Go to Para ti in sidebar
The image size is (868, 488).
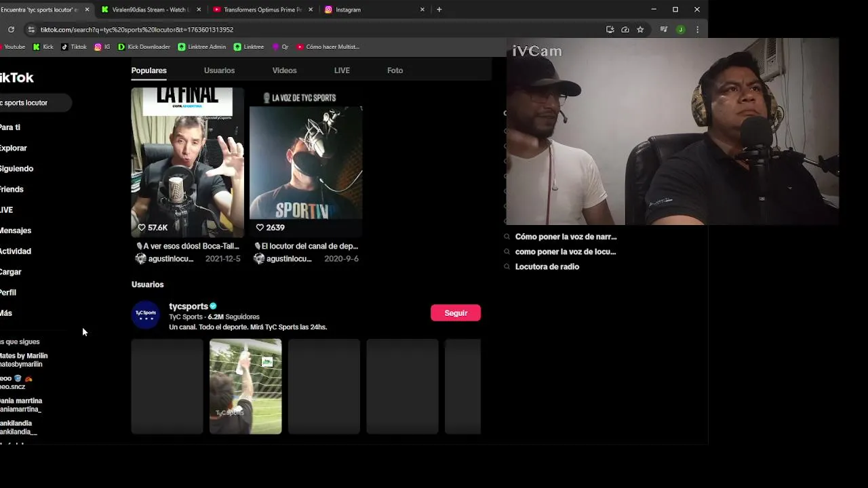tap(10, 127)
